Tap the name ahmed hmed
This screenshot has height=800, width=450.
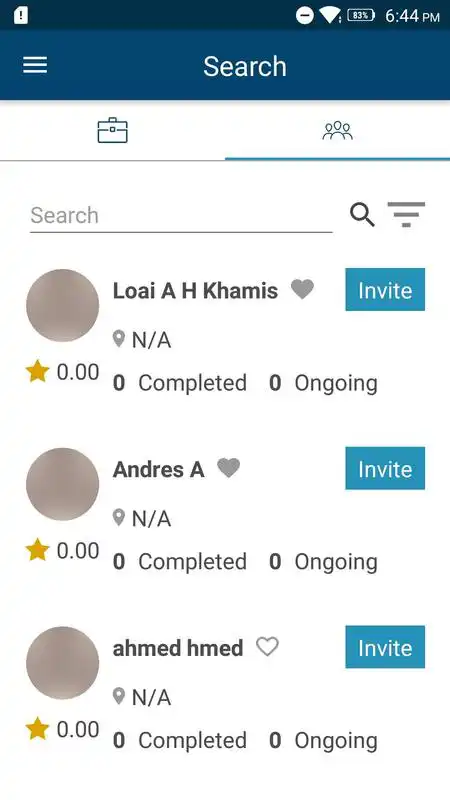point(178,648)
